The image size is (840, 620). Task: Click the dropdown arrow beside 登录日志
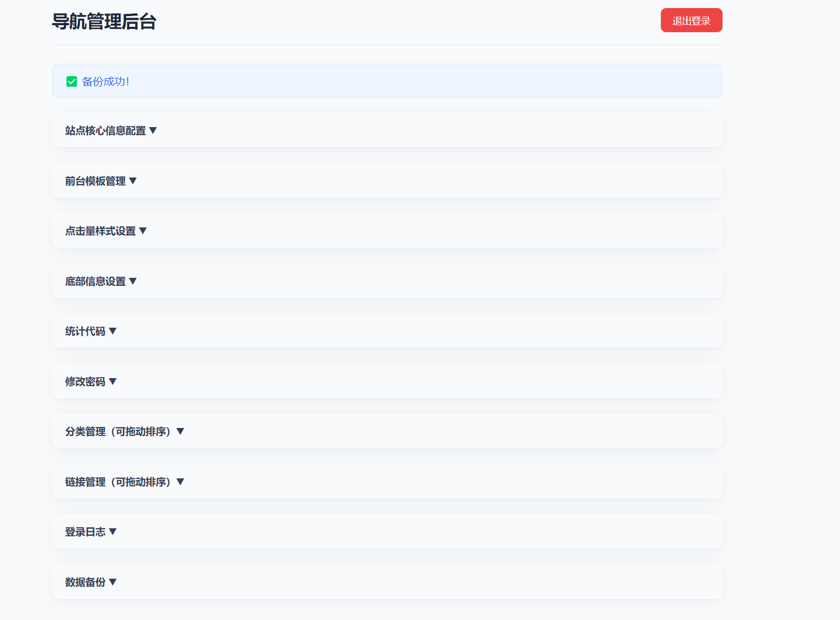coord(113,532)
